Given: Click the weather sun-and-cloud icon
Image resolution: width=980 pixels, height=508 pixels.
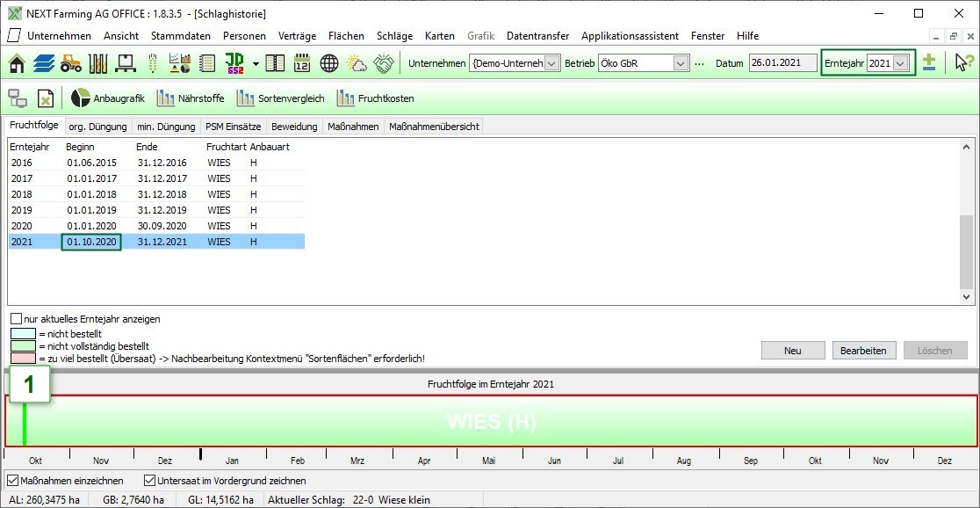Looking at the screenshot, I should point(357,63).
